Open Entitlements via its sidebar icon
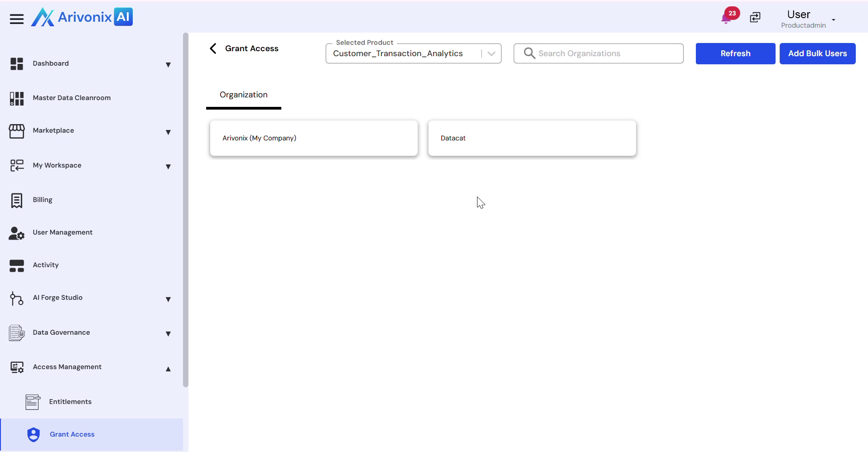 (x=33, y=402)
